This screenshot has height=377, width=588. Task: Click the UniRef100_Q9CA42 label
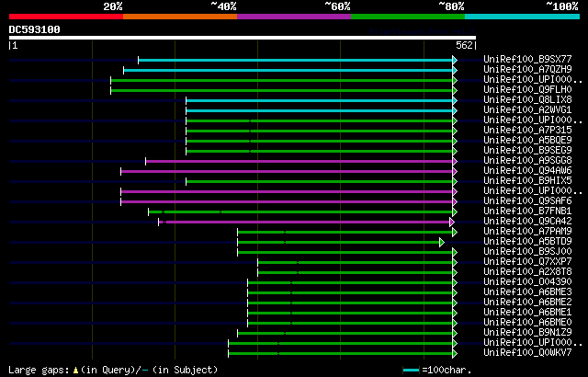click(x=527, y=222)
